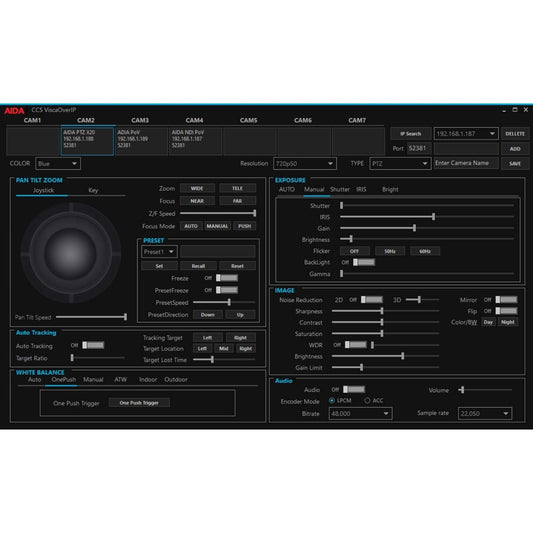
Task: Open the Sample rate dropdown
Action: tap(485, 413)
